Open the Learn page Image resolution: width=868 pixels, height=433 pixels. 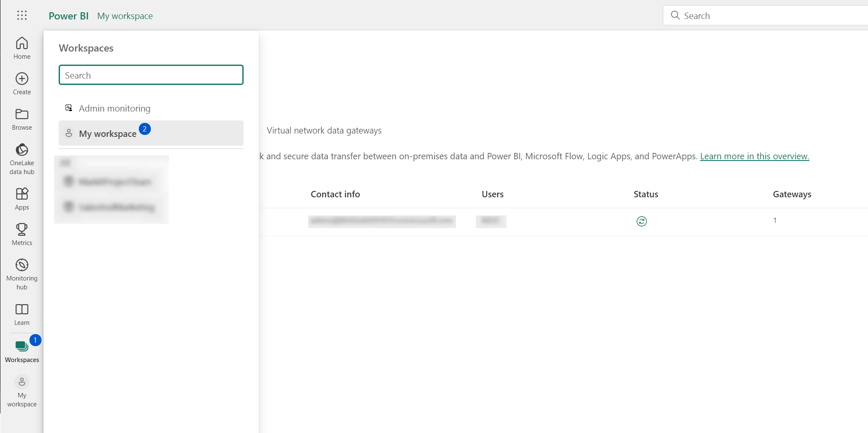coord(22,314)
